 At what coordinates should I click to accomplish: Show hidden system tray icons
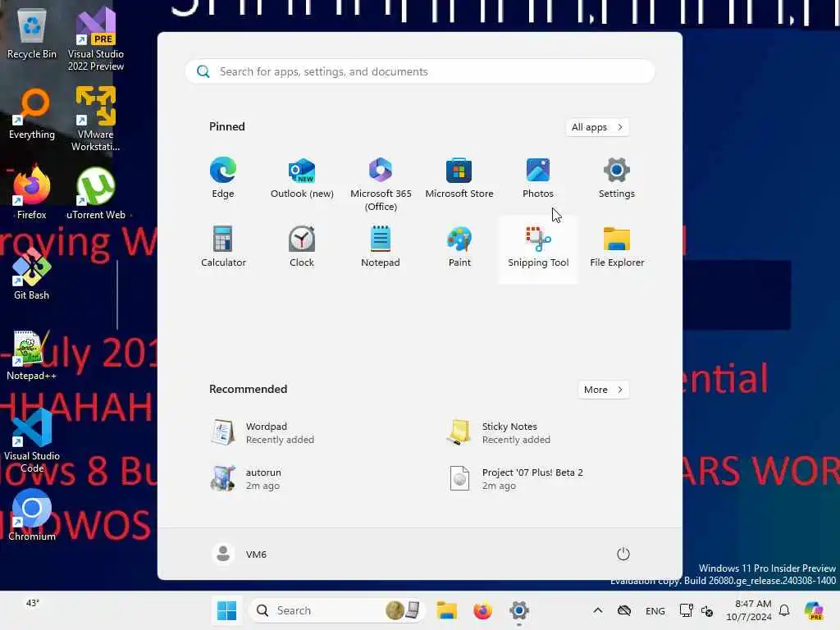[x=598, y=610]
